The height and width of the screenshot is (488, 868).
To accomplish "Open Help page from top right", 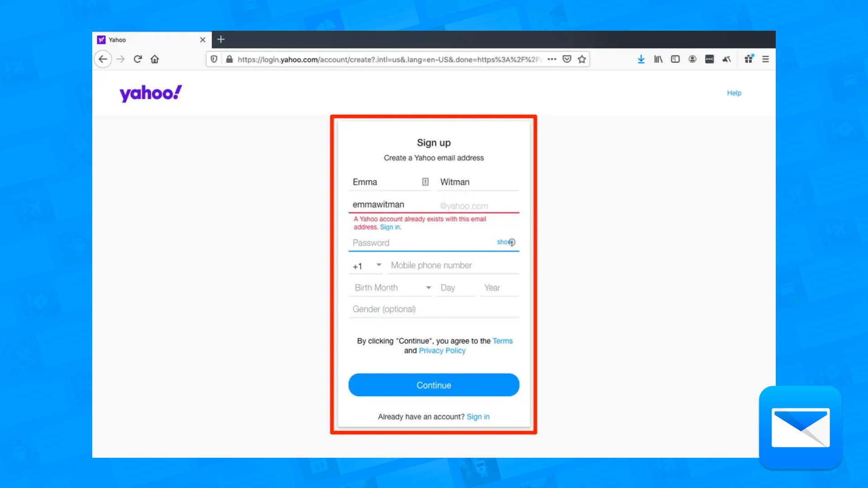I will (x=734, y=92).
